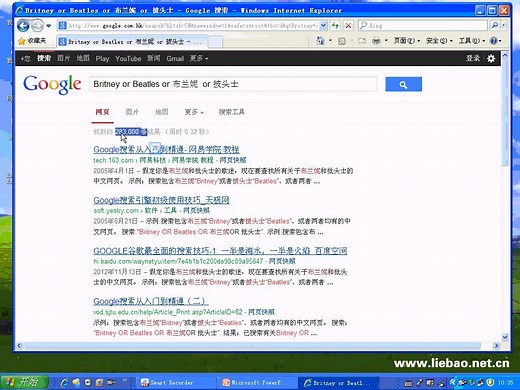Screen dimensions: 520x390
Task: Open the feeds icon in command bar
Action: click(x=342, y=41)
